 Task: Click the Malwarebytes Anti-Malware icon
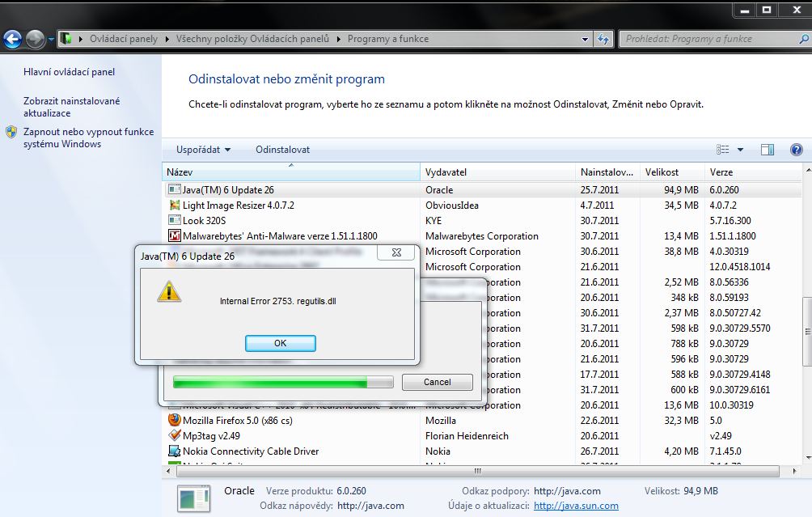(175, 235)
